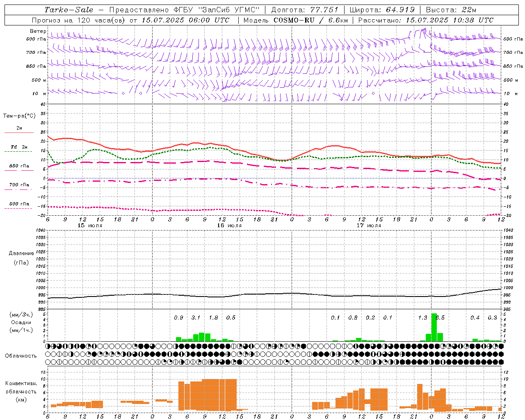This screenshot has height=420, width=525.
Task: Click the 0.8 precipitation value
Action: pos(353,317)
